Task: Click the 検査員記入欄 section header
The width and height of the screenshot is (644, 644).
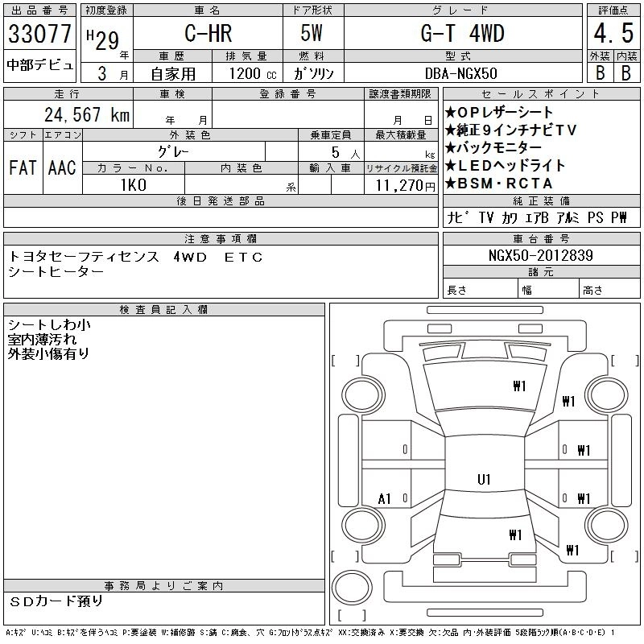Action: click(164, 310)
